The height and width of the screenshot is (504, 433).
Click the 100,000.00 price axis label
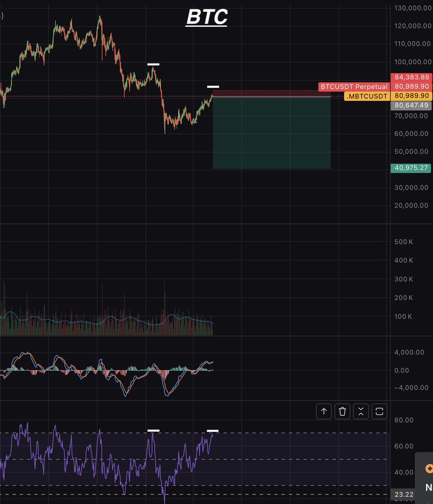[x=413, y=62]
